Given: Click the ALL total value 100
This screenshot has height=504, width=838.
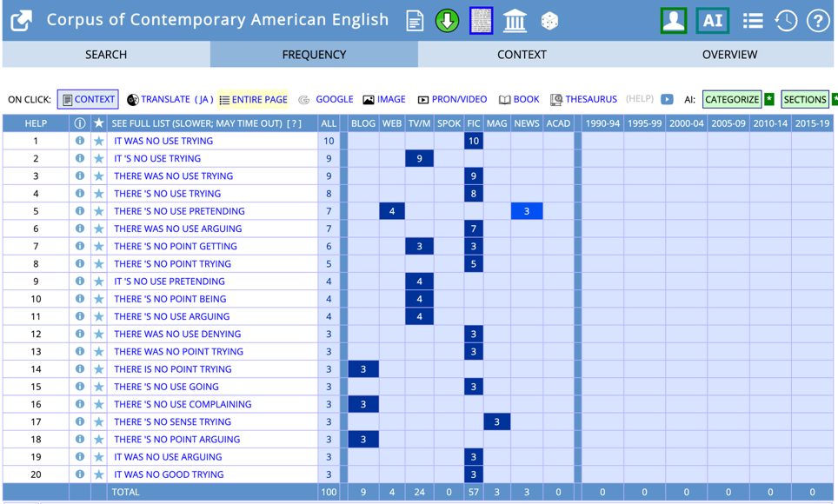Looking at the screenshot, I should click(329, 492).
